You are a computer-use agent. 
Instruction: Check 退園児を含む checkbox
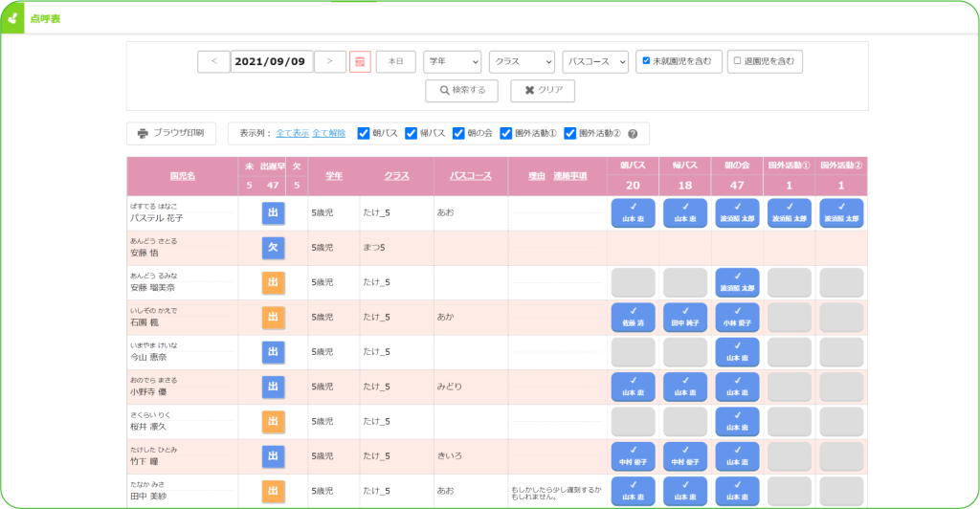[x=738, y=61]
